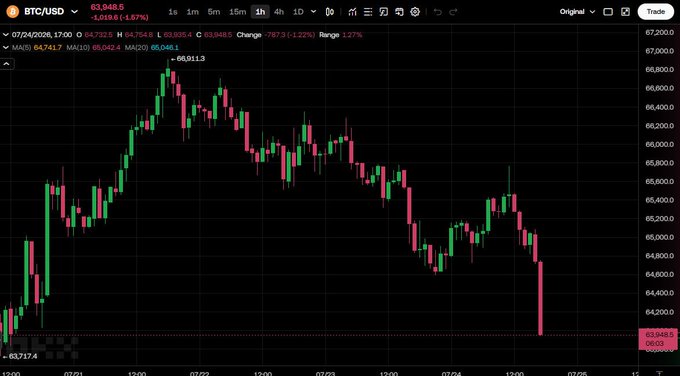Toggle fullscreen chart mode
The width and height of the screenshot is (680, 376).
[x=625, y=12]
